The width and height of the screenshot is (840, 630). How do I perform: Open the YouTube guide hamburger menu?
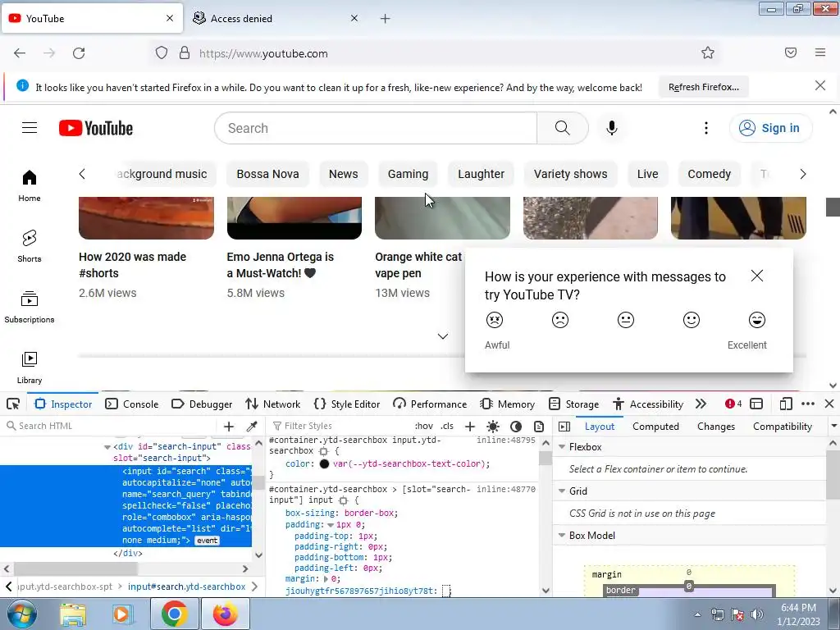[30, 128]
